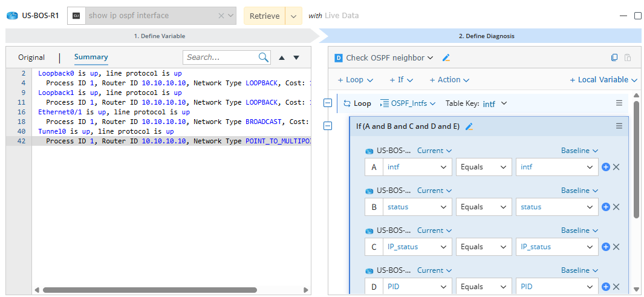
Task: Jump to previous search result arrow
Action: tap(281, 57)
